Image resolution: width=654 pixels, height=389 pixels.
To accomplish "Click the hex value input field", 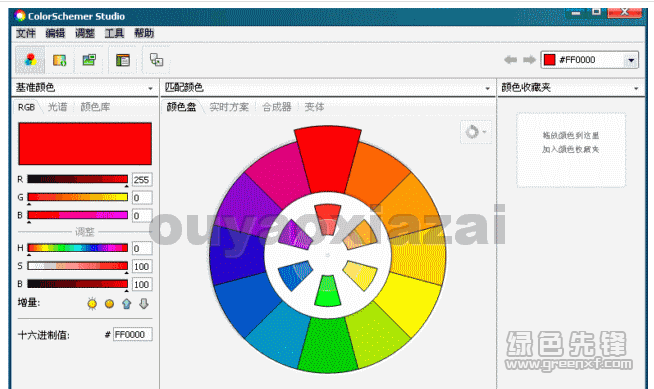I will pos(133,335).
